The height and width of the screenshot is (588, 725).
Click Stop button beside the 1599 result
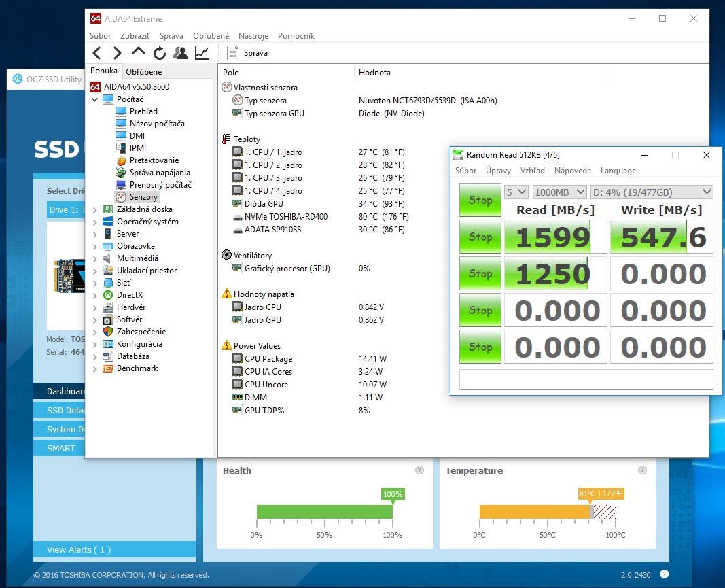(480, 237)
